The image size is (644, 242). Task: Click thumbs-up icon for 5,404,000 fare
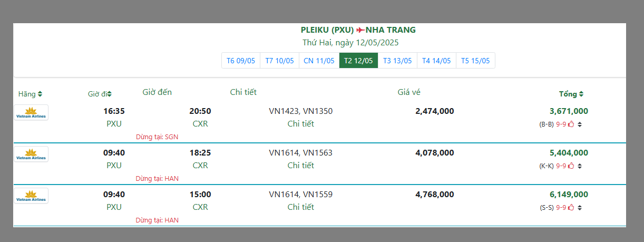point(571,166)
